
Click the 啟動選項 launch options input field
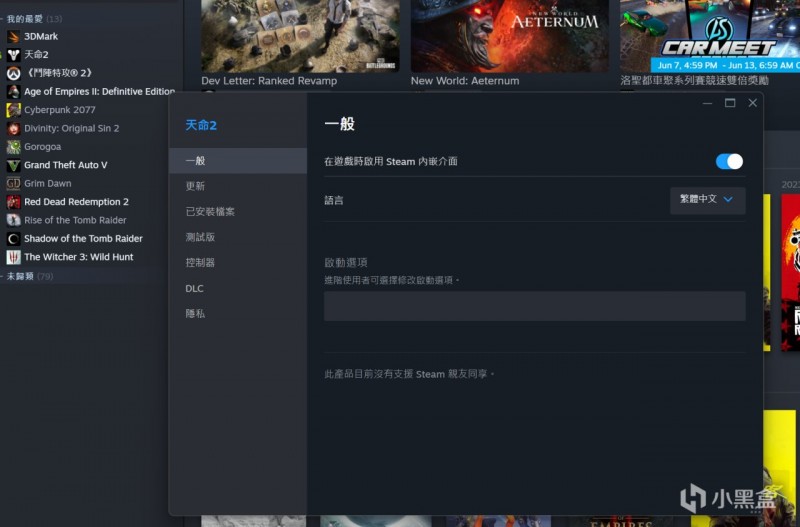(x=534, y=306)
